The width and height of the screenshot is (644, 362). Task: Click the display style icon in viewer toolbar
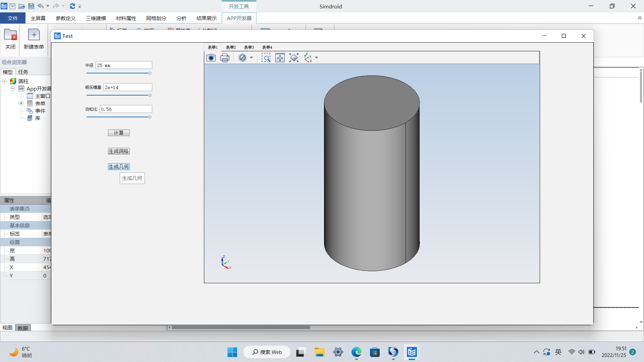coord(243,58)
